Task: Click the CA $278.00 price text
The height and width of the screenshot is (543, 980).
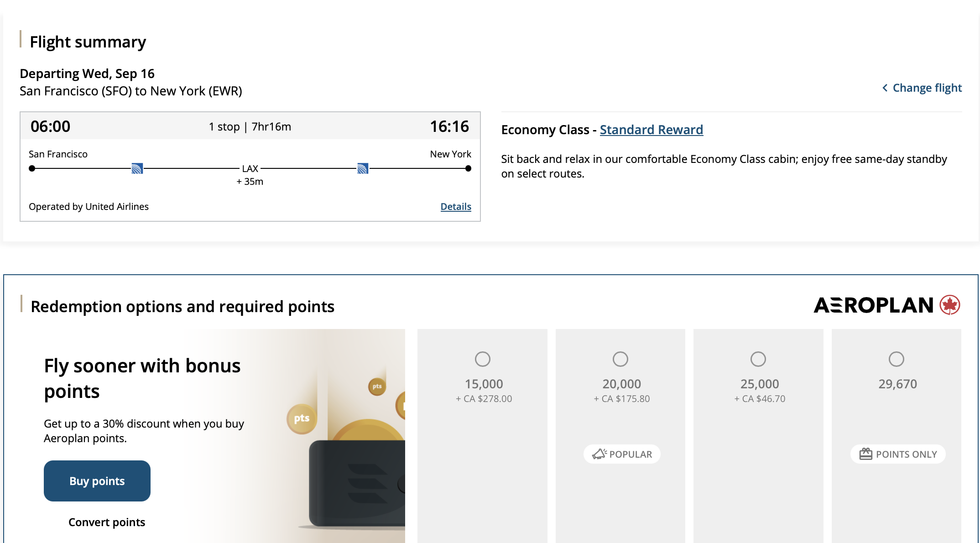Action: [483, 398]
